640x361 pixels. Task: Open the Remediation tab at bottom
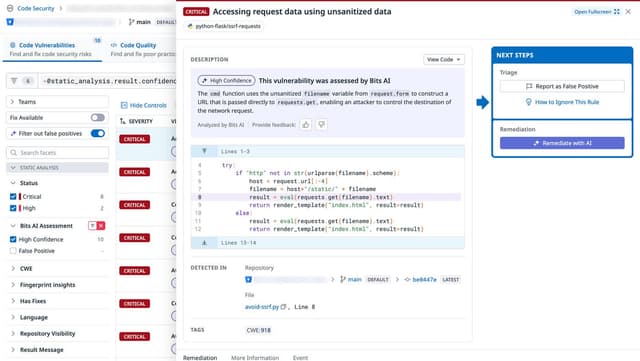tap(200, 357)
